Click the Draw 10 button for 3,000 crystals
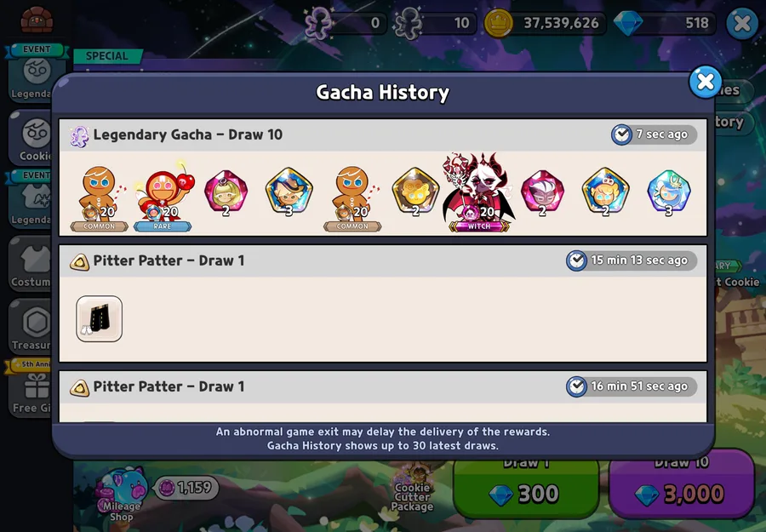This screenshot has height=532, width=766. [x=682, y=484]
